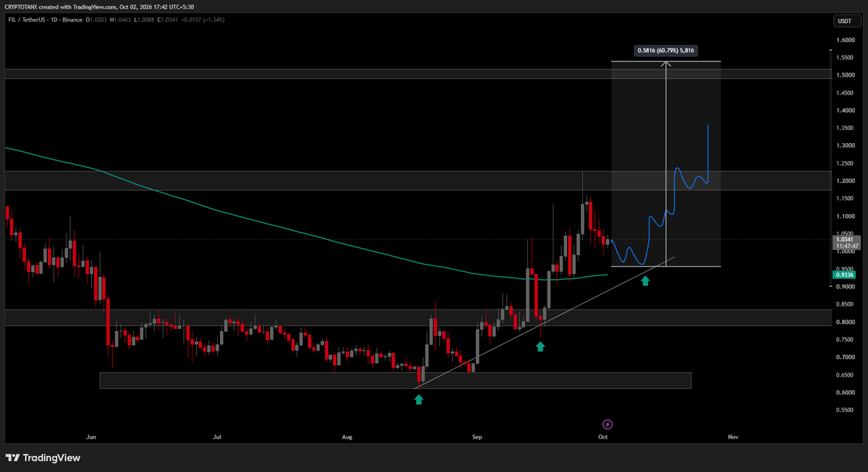Image resolution: width=868 pixels, height=472 pixels.
Task: Click the Nov label on time axis
Action: [733, 437]
